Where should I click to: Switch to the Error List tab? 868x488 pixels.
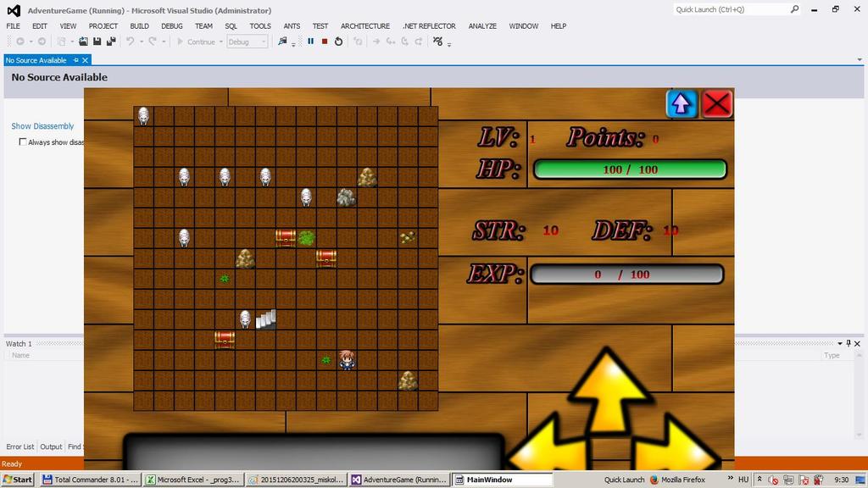(20, 446)
